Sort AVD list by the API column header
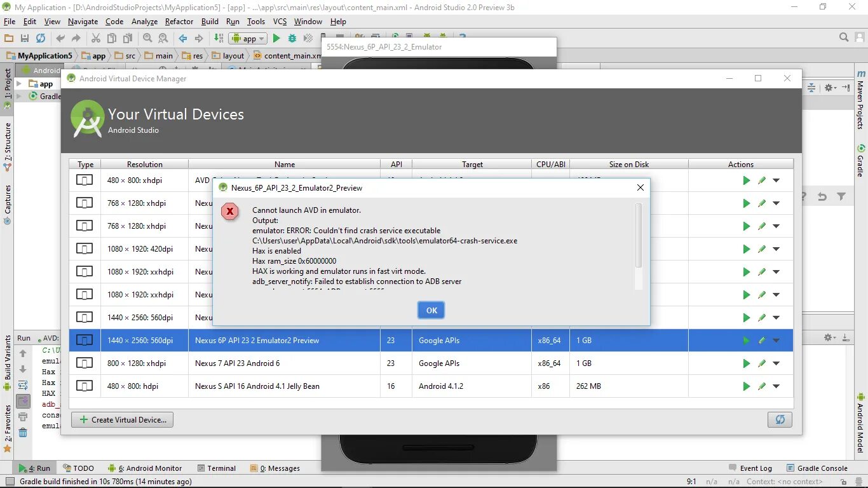This screenshot has width=868, height=488. pyautogui.click(x=396, y=164)
